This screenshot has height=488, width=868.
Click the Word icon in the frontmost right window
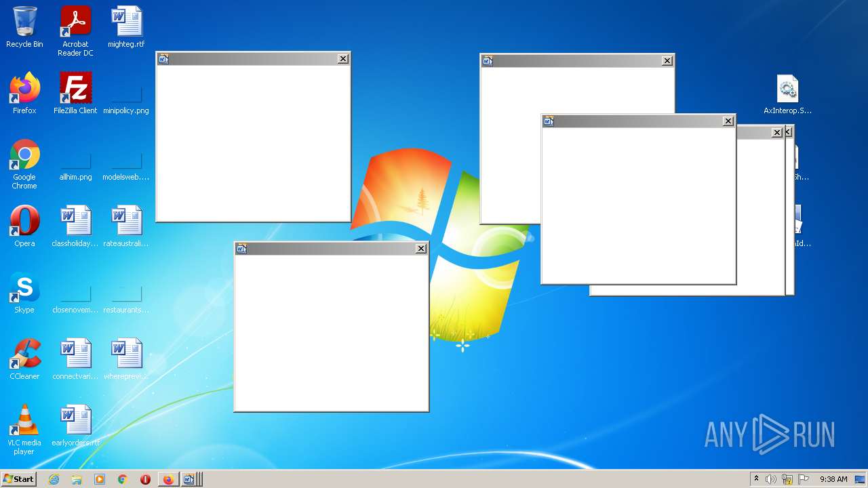(x=549, y=121)
